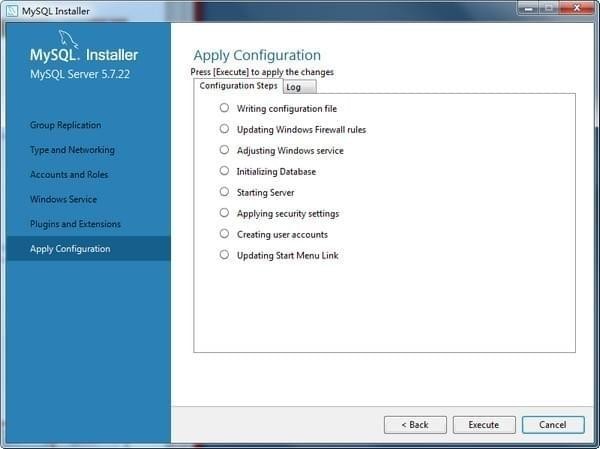Click the 'MySQL Server 5.7.22' label
600x449 pixels.
point(80,74)
